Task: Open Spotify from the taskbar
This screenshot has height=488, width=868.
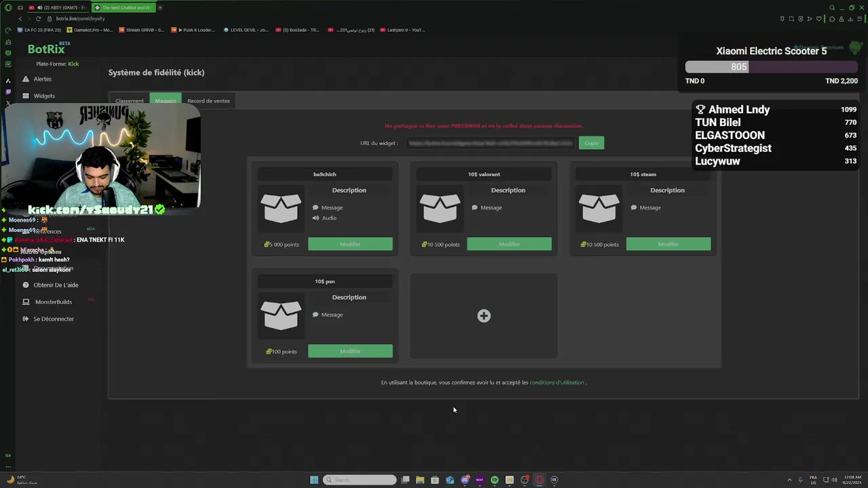Action: pyautogui.click(x=494, y=480)
